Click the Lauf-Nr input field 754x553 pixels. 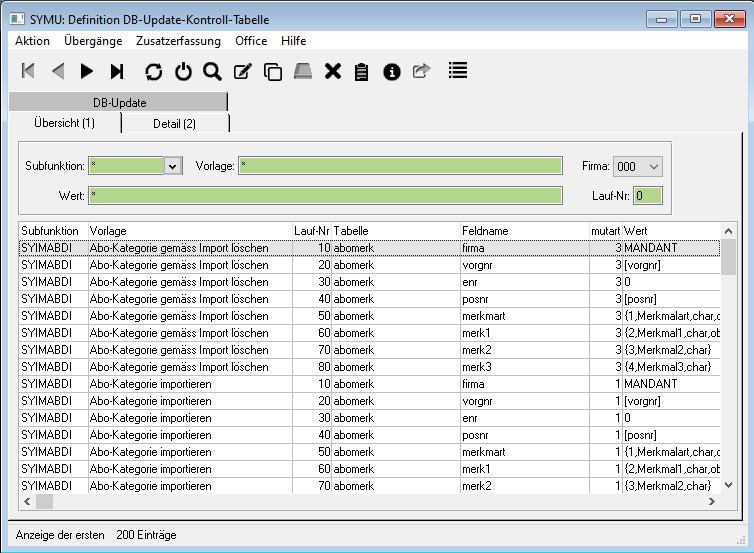tap(647, 195)
